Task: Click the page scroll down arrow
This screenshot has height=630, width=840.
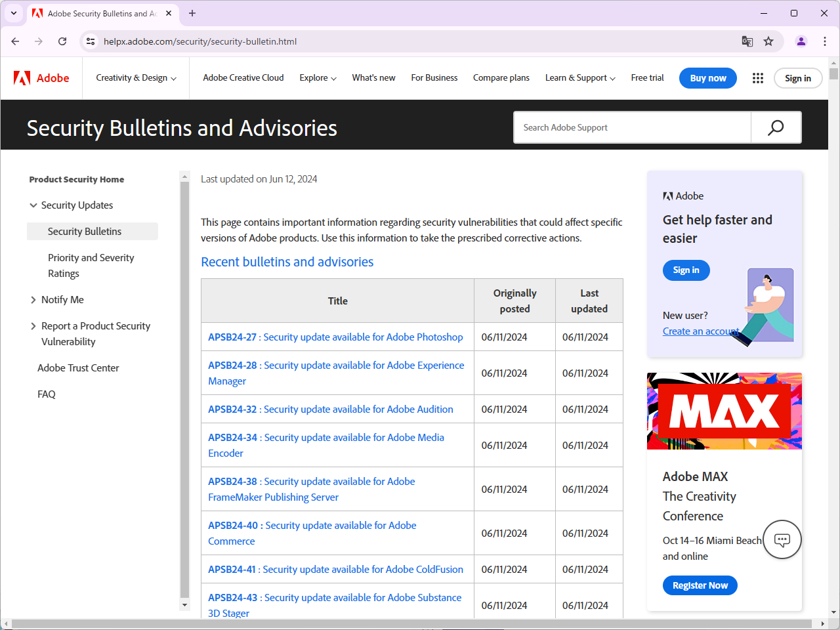Action: [x=833, y=613]
